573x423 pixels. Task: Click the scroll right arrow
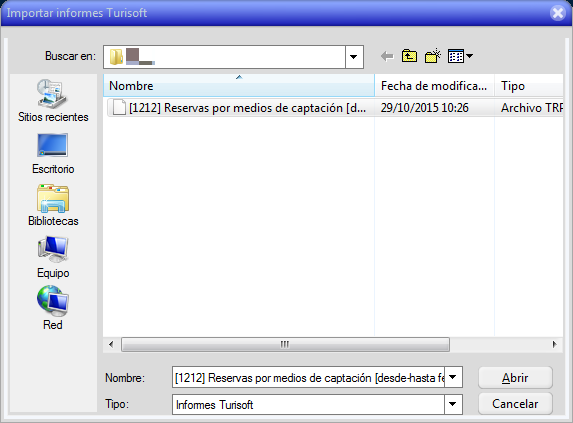point(555,344)
